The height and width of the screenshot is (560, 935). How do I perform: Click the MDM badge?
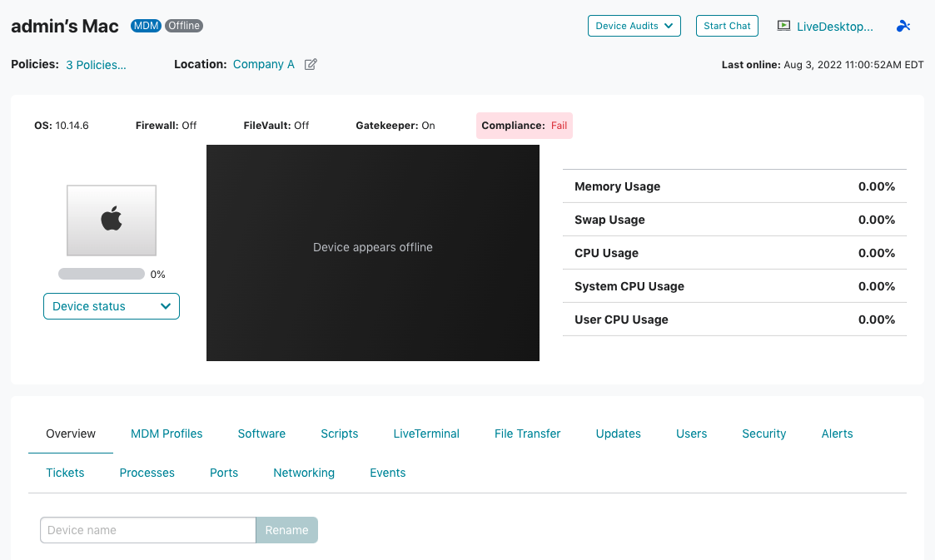pos(146,26)
